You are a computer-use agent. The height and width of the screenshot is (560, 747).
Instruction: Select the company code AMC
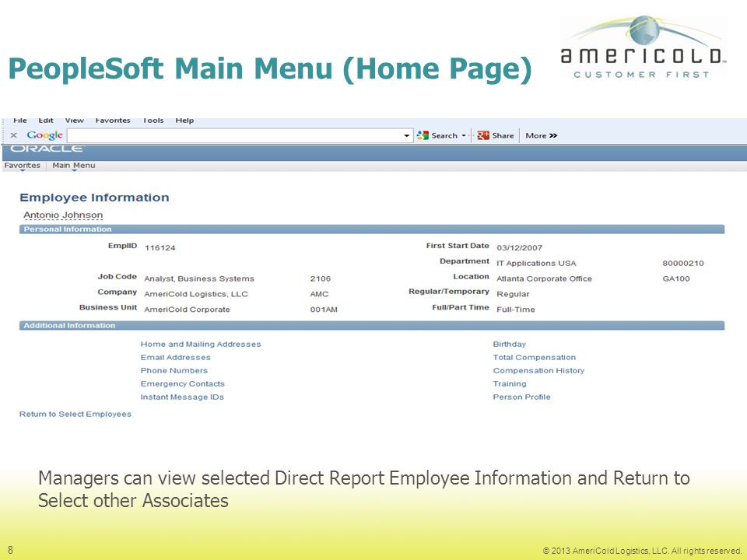[319, 294]
